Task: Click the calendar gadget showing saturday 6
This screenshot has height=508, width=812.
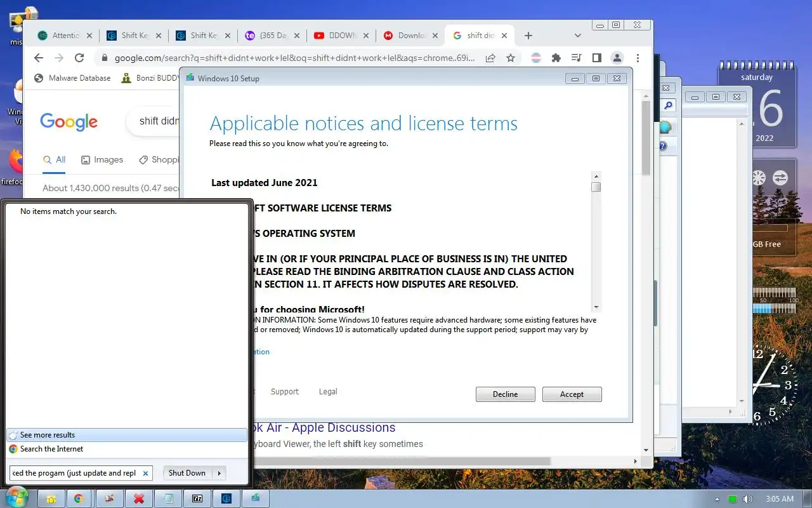Action: tap(757, 105)
